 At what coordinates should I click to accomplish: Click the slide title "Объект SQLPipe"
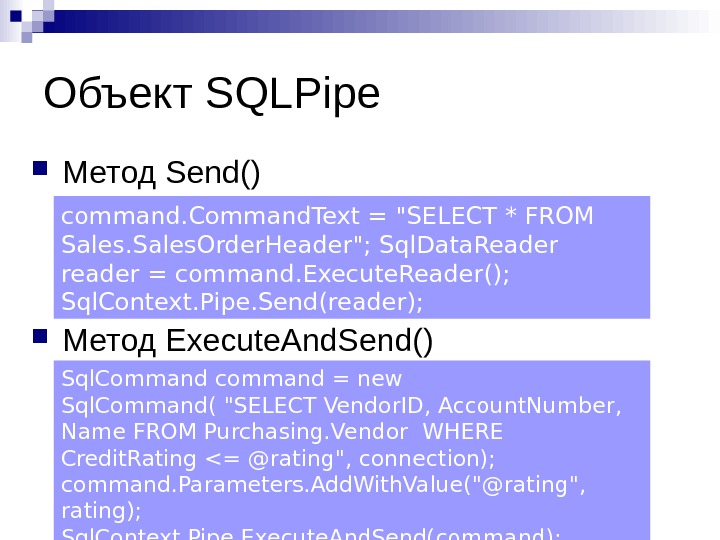212,95
